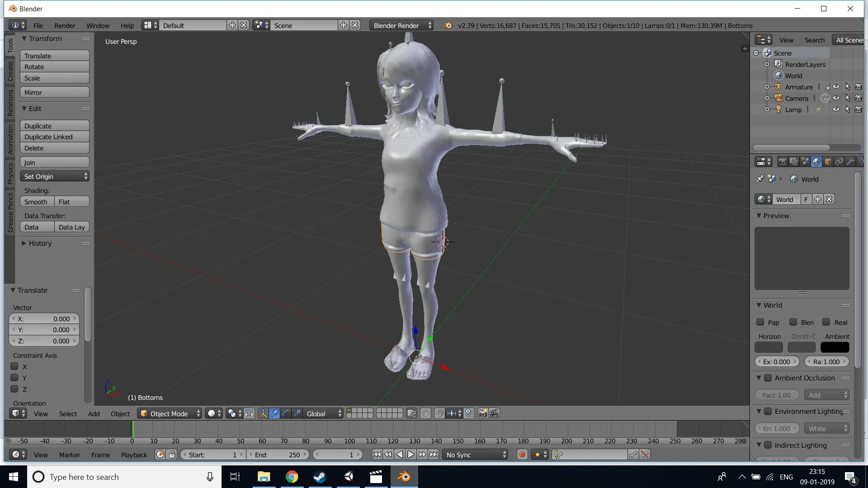Viewport: 868px width, 488px height.
Task: Open the Modifiers wrench tab
Action: pos(850,162)
